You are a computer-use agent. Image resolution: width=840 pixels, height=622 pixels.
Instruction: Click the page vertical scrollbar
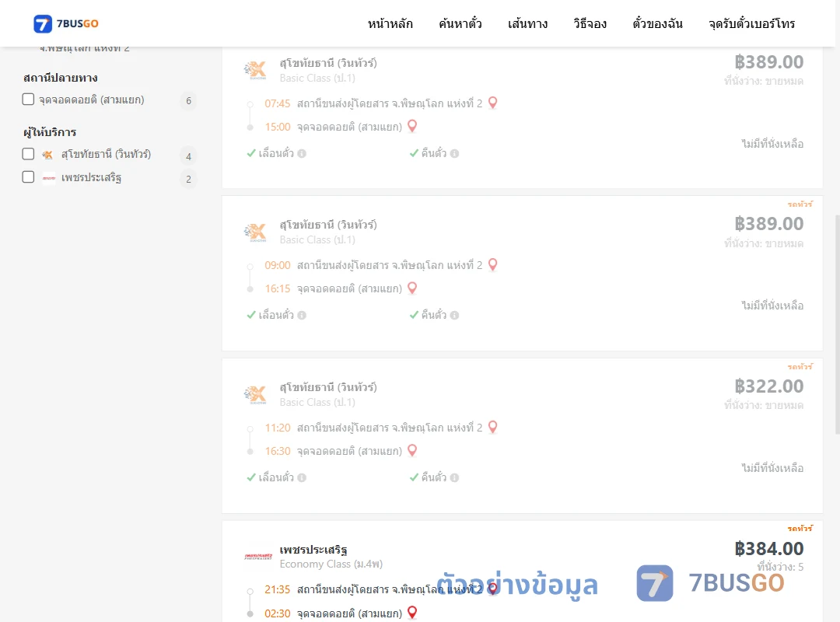click(x=837, y=324)
